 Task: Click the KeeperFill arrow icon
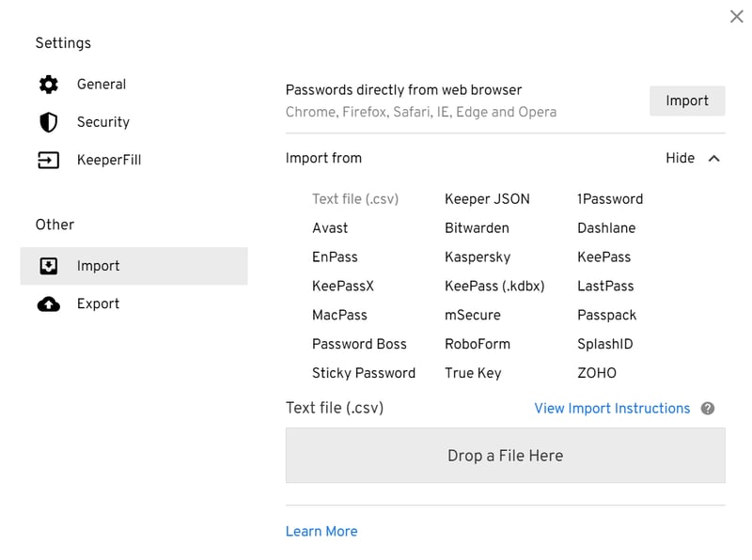pyautogui.click(x=49, y=160)
